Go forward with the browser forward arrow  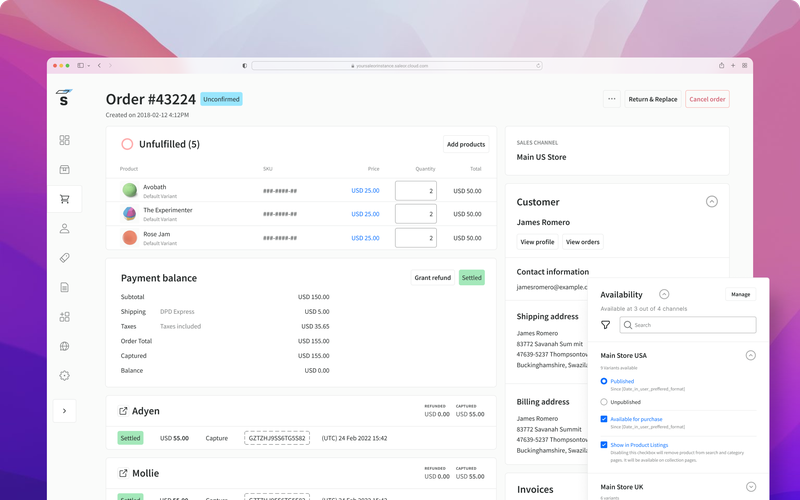point(110,65)
